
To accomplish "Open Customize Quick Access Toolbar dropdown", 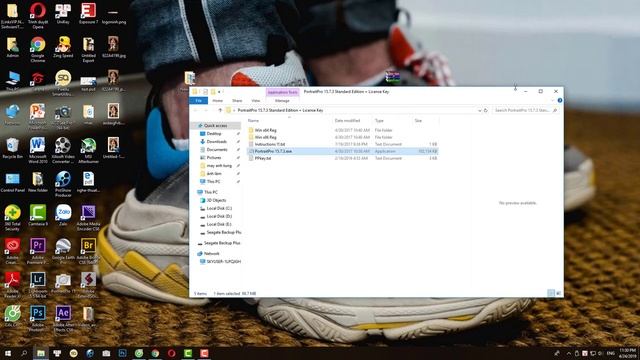I will (x=220, y=92).
